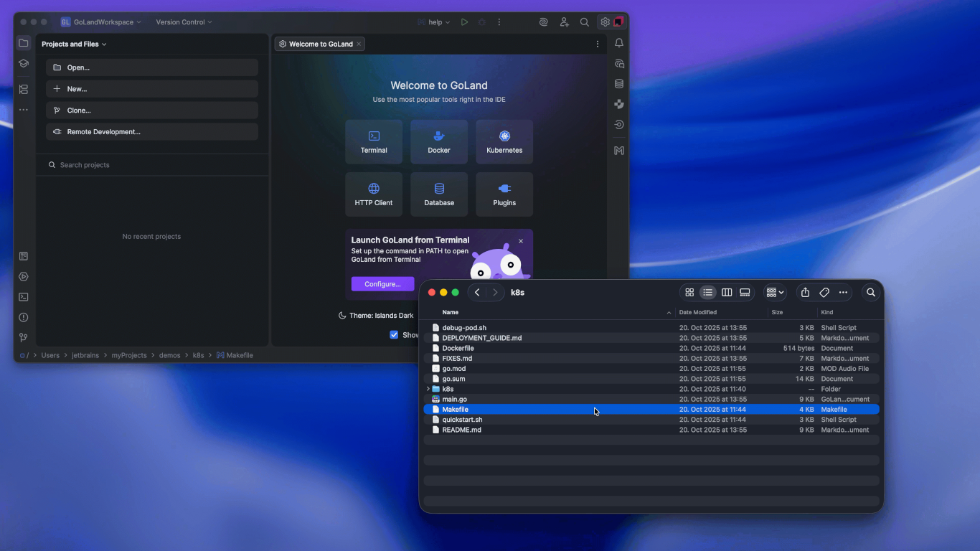Open the Problems tool window icon
Viewport: 980px width, 551px height.
coord(24,317)
